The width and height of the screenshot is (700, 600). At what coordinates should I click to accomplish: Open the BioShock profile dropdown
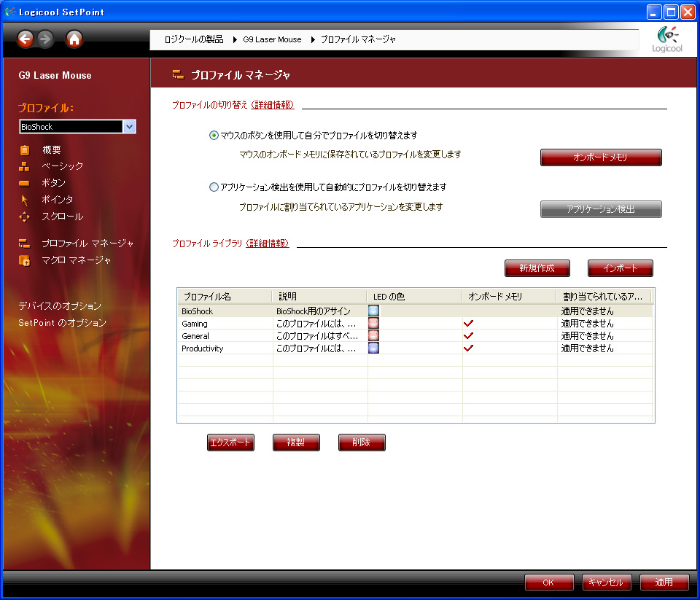[x=129, y=127]
